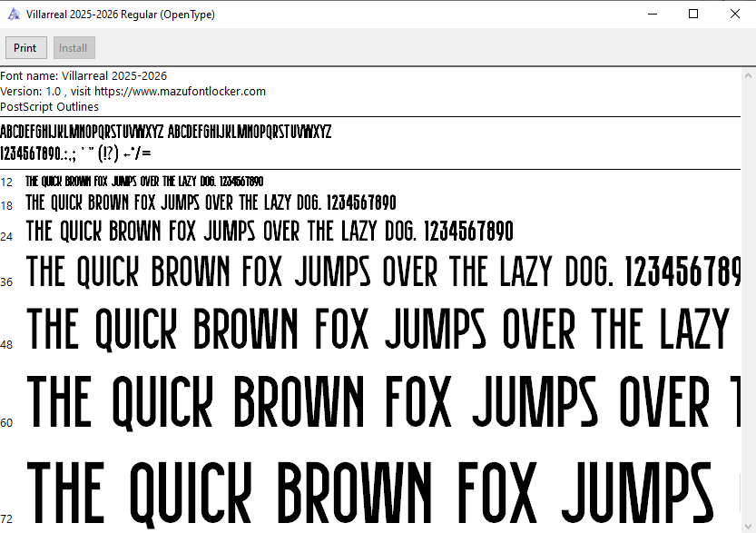The height and width of the screenshot is (533, 756).
Task: Click the window title 'Villarreal 2025-2026 Regular (OpenType)'
Action: tap(122, 15)
